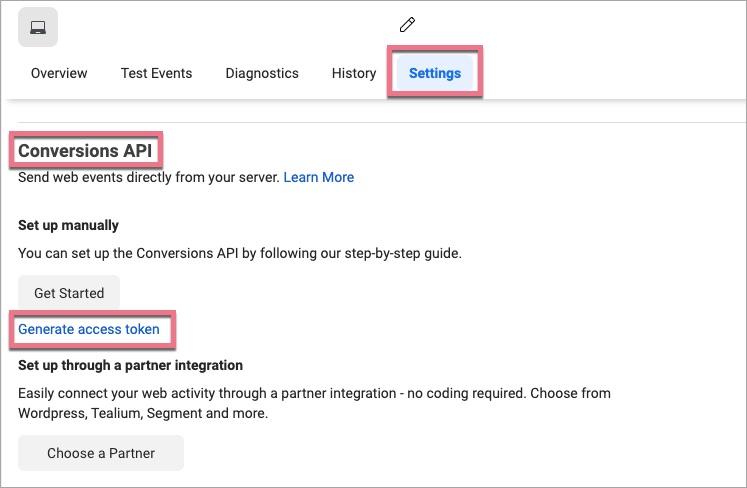Click the Choose a Partner button

pyautogui.click(x=101, y=453)
